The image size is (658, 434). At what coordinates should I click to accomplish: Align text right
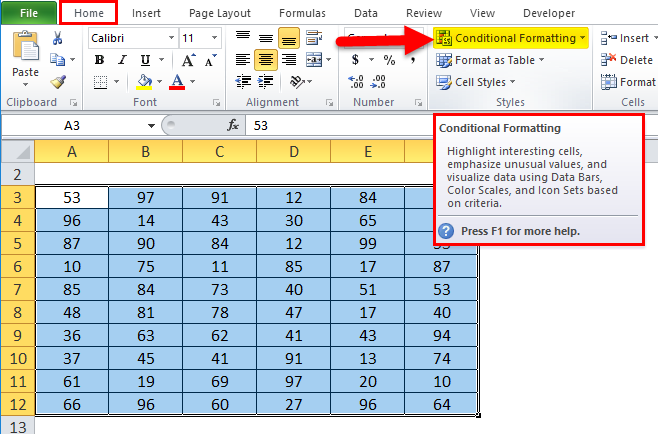point(289,60)
